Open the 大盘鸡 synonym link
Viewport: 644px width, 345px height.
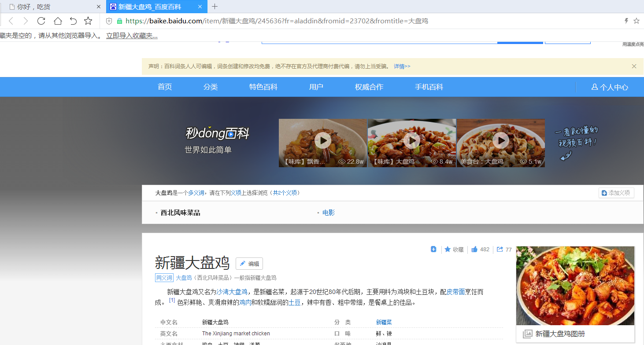184,278
